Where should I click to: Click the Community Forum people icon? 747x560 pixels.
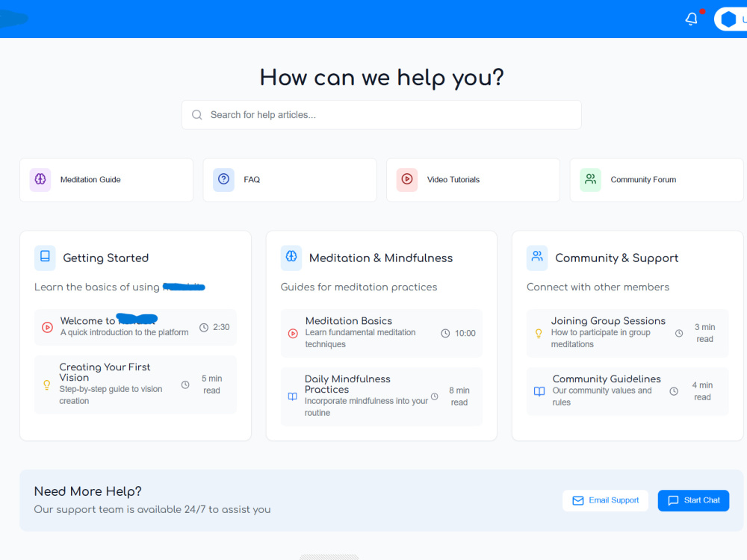click(x=590, y=179)
